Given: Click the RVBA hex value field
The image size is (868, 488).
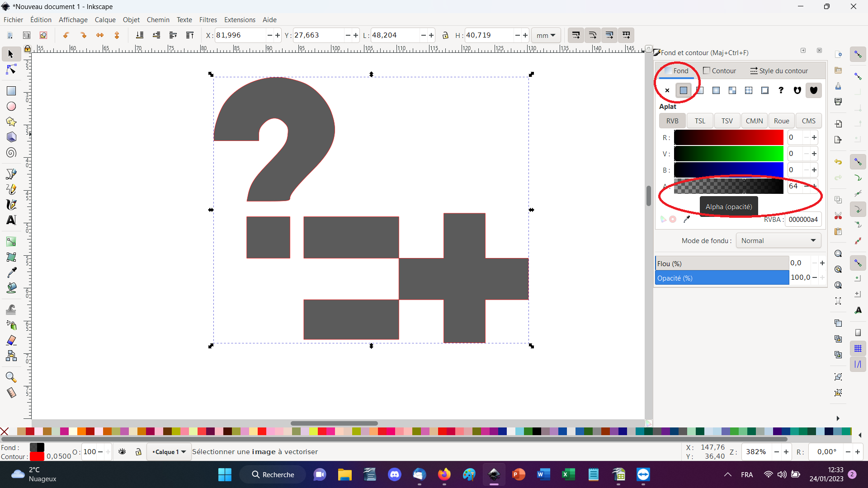Looking at the screenshot, I should pos(803,219).
